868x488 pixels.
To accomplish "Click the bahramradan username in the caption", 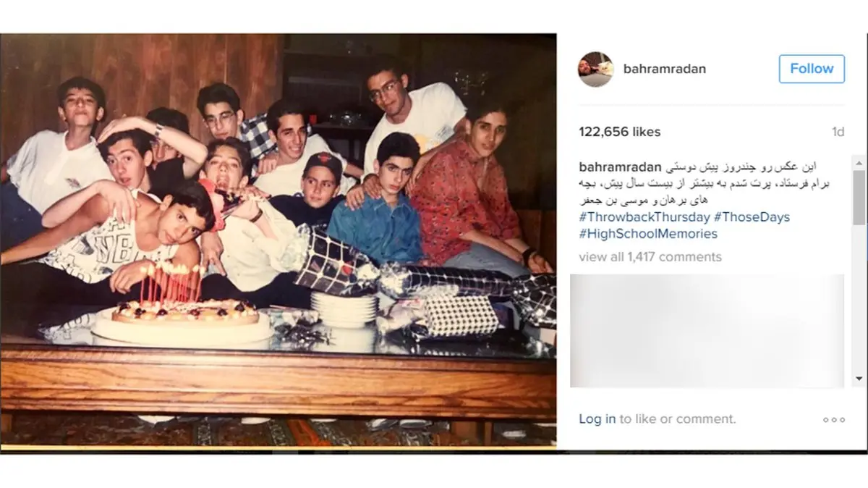I will click(x=621, y=167).
